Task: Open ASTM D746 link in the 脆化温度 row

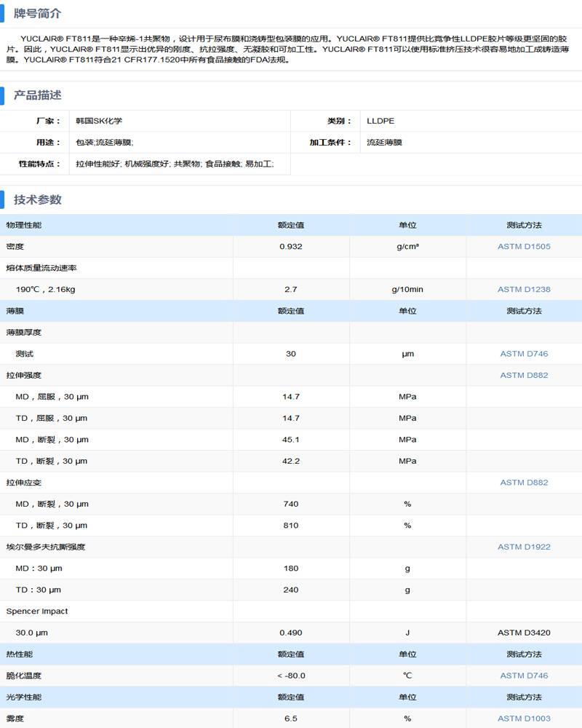Action: pyautogui.click(x=524, y=676)
